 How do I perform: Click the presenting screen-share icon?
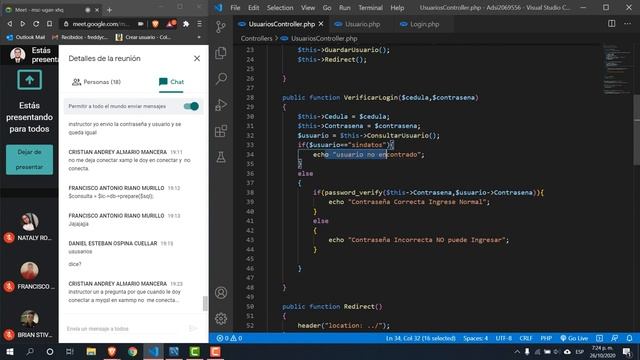(x=29, y=80)
